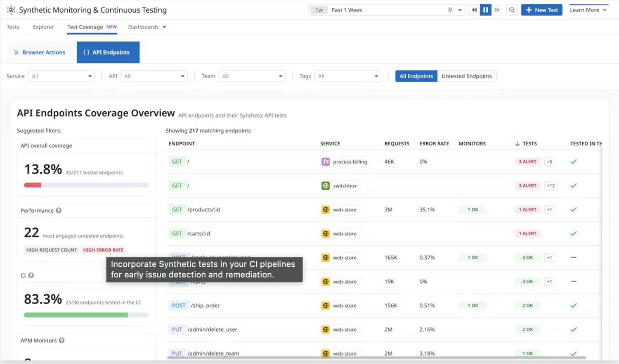Show All Endpoints view
The height and width of the screenshot is (364, 619).
416,76
